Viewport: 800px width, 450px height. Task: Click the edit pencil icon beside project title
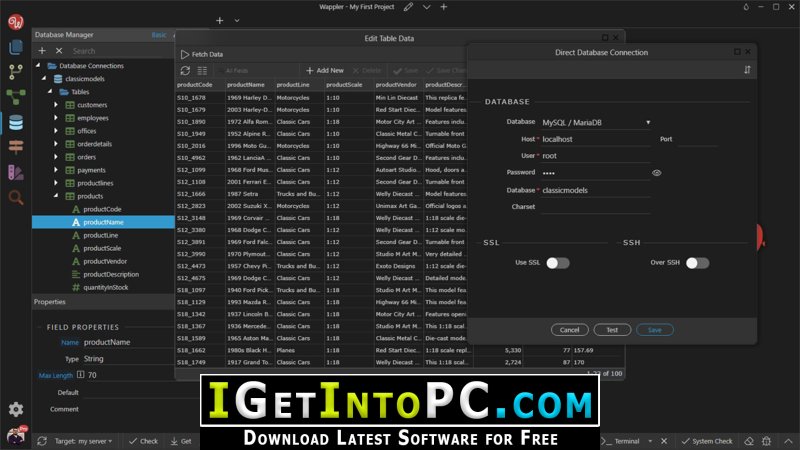(408, 7)
